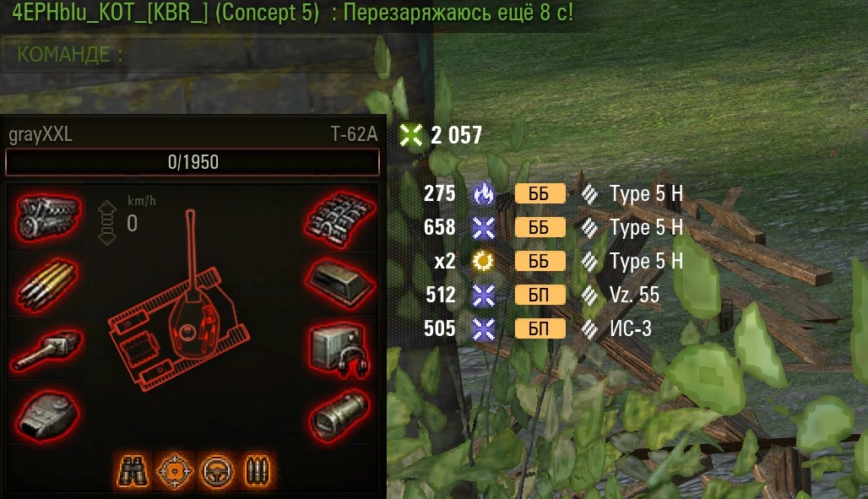This screenshot has width=868, height=499.
Task: Click the БП shell label for Vz. 55
Action: [540, 296]
